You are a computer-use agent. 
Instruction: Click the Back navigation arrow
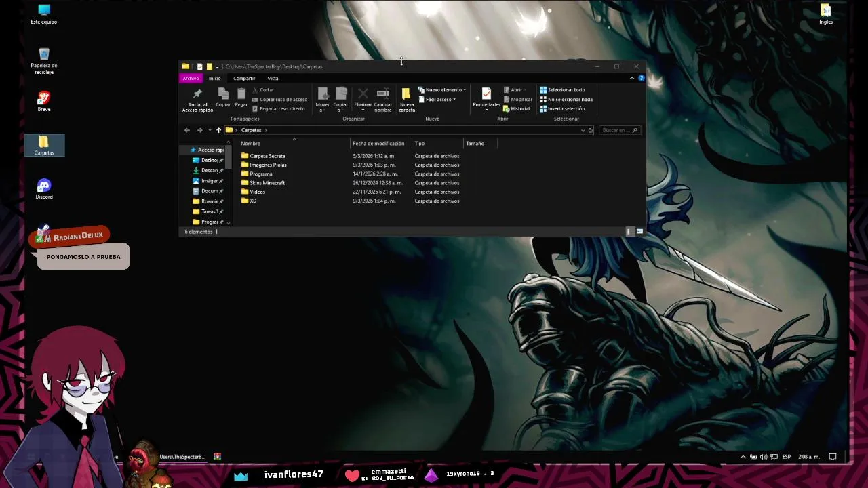187,130
